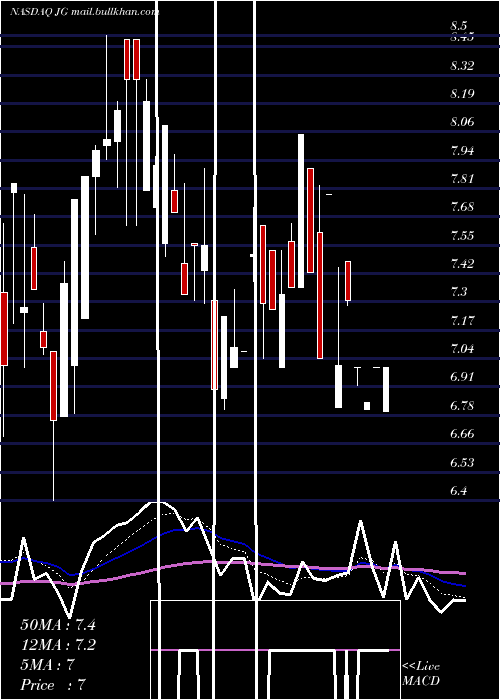Screen dimensions: 500x700
Task: Click the 7.42 price axis label
Action: [x=462, y=264]
